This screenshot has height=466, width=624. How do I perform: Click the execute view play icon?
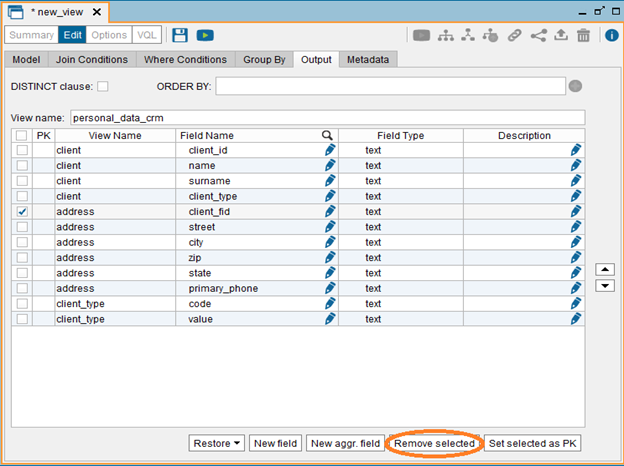(205, 35)
